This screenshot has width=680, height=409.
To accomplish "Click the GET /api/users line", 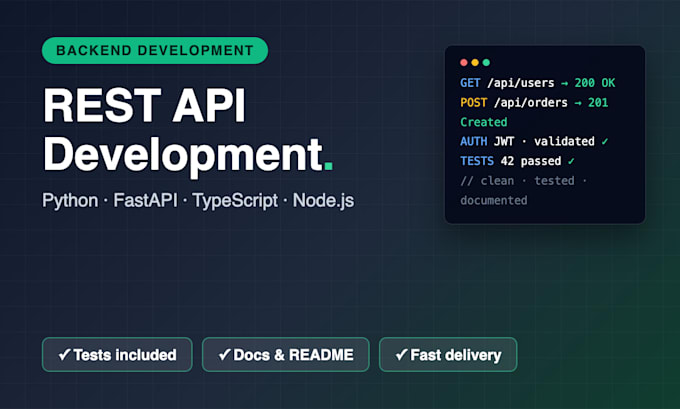I will (538, 83).
